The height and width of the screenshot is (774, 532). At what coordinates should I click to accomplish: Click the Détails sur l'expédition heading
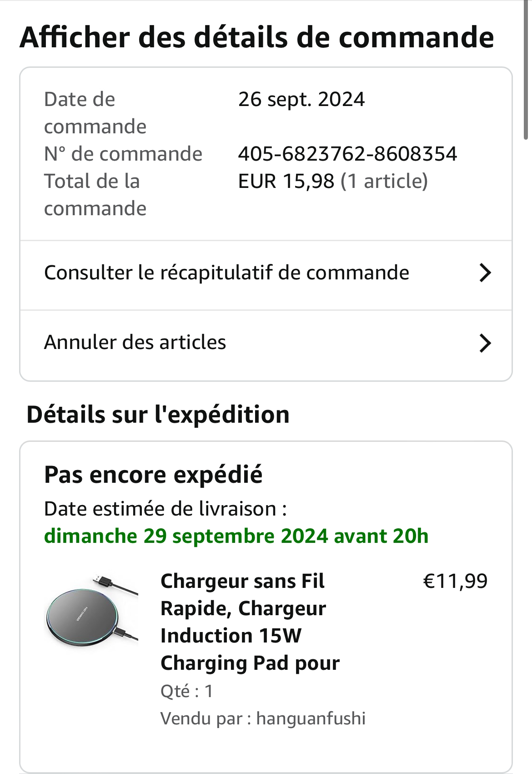[158, 415]
